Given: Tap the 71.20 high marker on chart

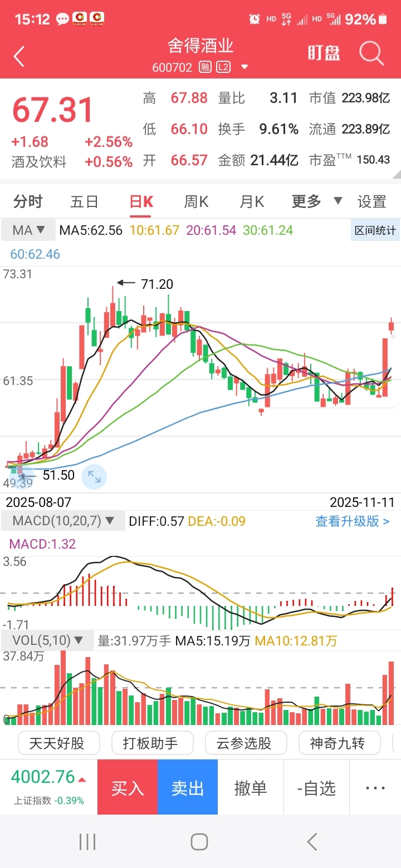Looking at the screenshot, I should tap(157, 284).
